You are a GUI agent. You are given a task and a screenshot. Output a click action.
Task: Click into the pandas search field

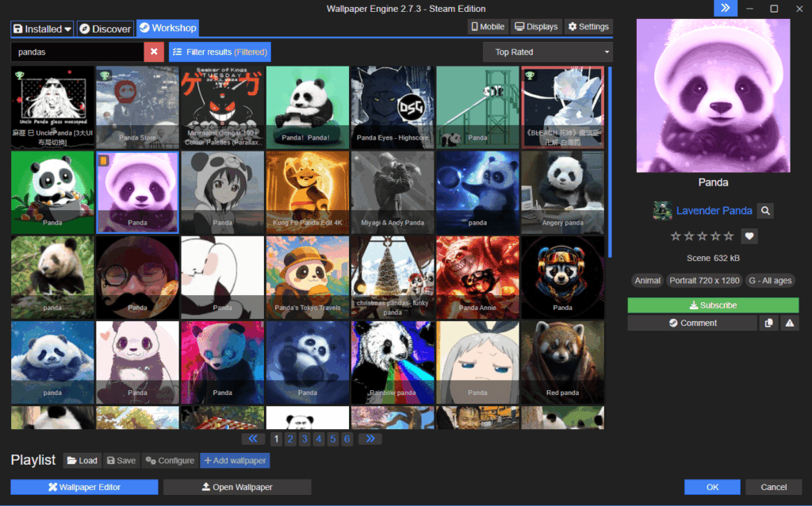coord(77,52)
